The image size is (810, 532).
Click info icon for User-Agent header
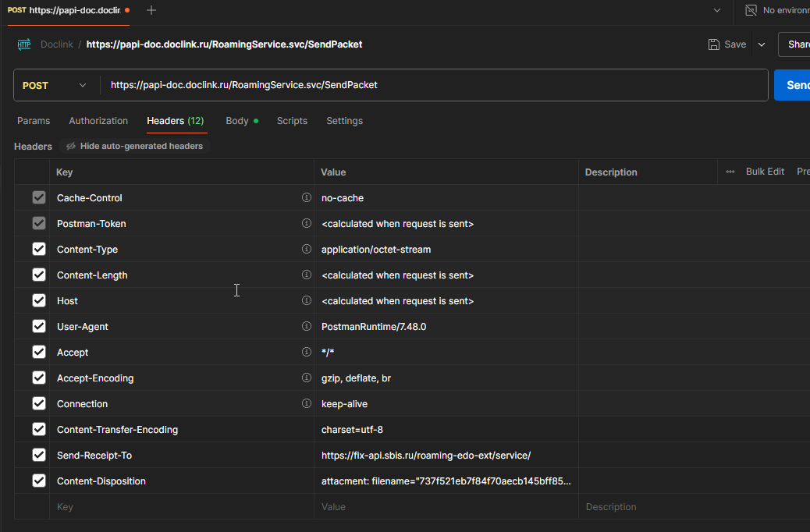click(x=307, y=327)
